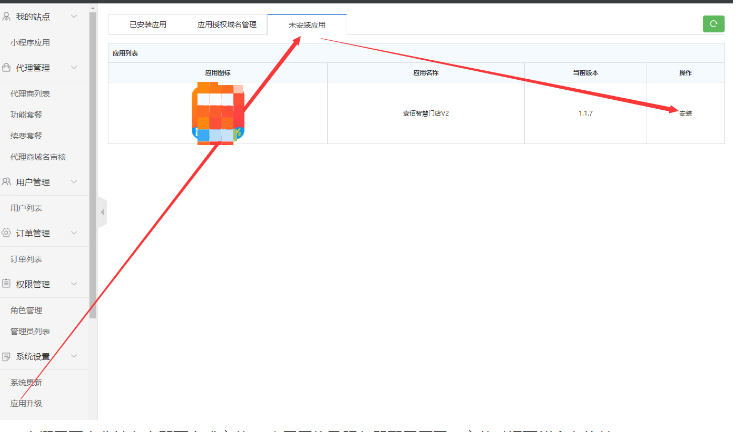The width and height of the screenshot is (755, 432).
Task: Click the green refresh button
Action: pos(713,24)
